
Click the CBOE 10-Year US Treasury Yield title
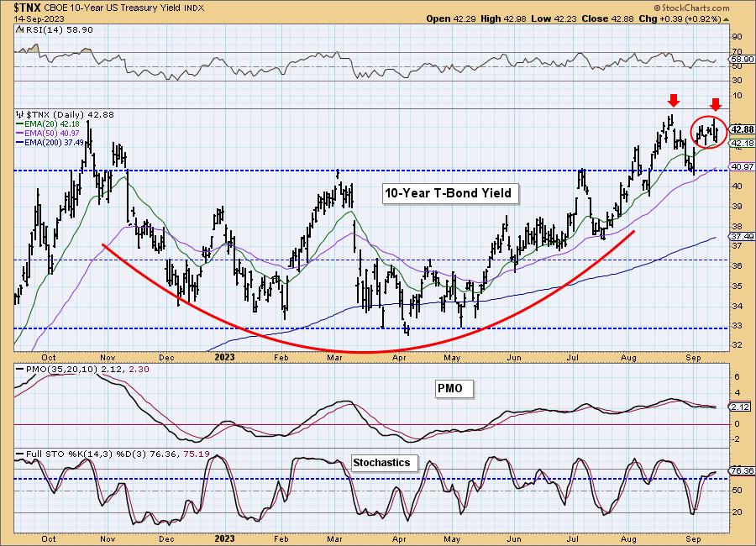click(x=113, y=8)
